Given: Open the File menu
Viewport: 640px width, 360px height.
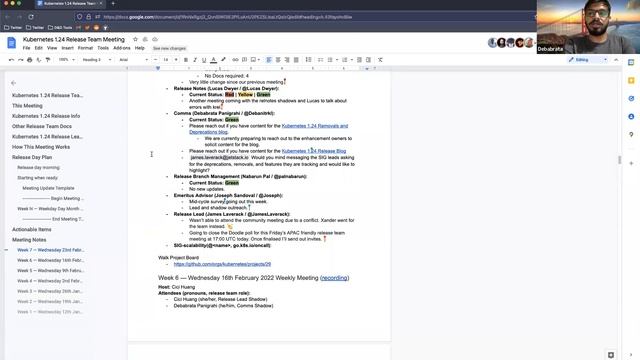Looking at the screenshot, I should pyautogui.click(x=27, y=48).
